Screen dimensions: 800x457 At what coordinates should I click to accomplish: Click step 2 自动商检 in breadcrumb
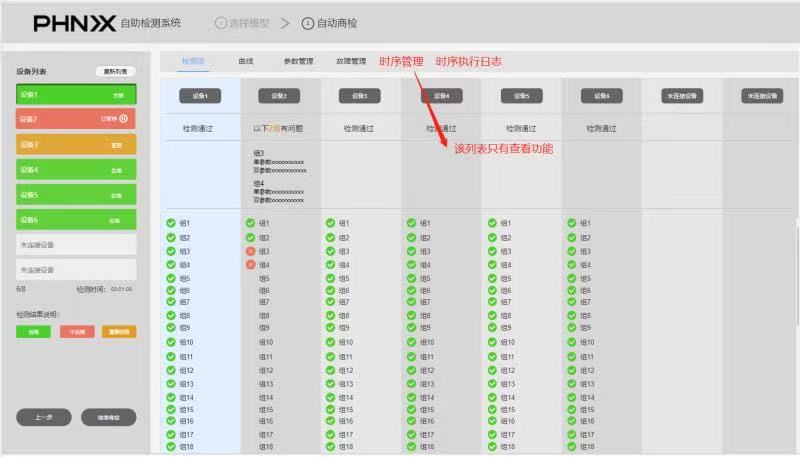334,23
